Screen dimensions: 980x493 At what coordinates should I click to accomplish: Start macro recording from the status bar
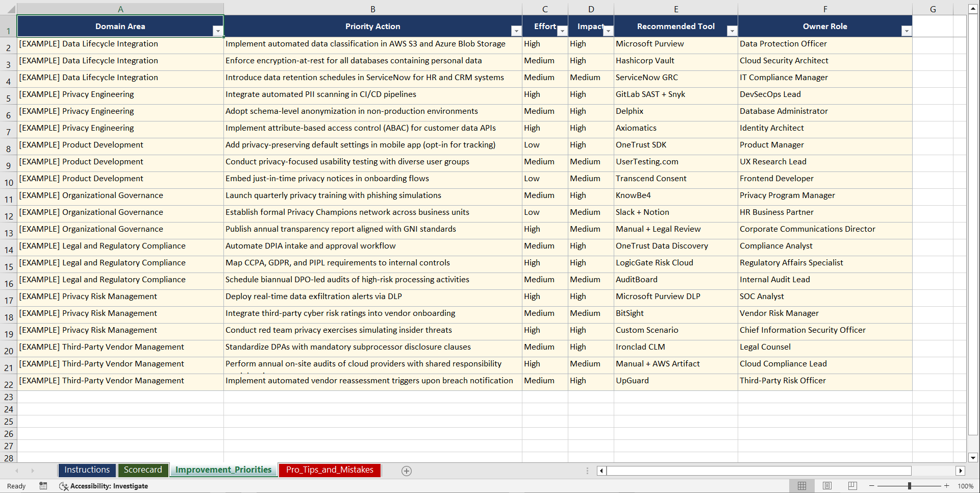(x=43, y=486)
